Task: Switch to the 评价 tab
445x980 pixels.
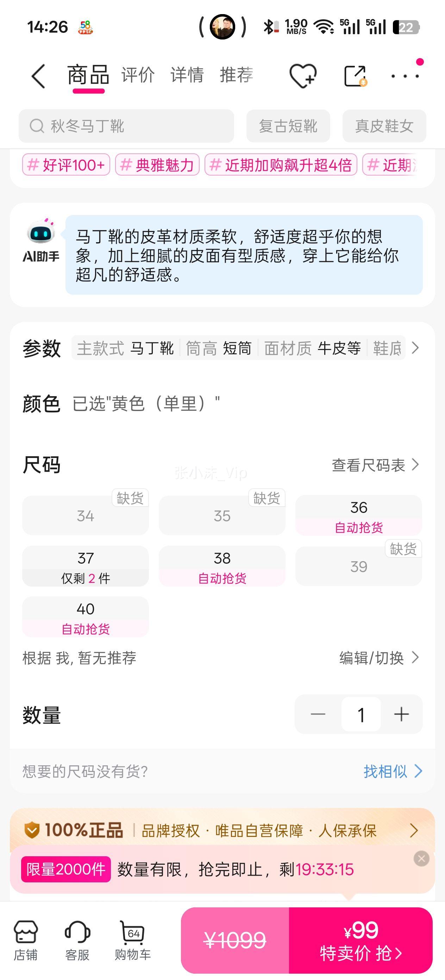Action: tap(138, 75)
